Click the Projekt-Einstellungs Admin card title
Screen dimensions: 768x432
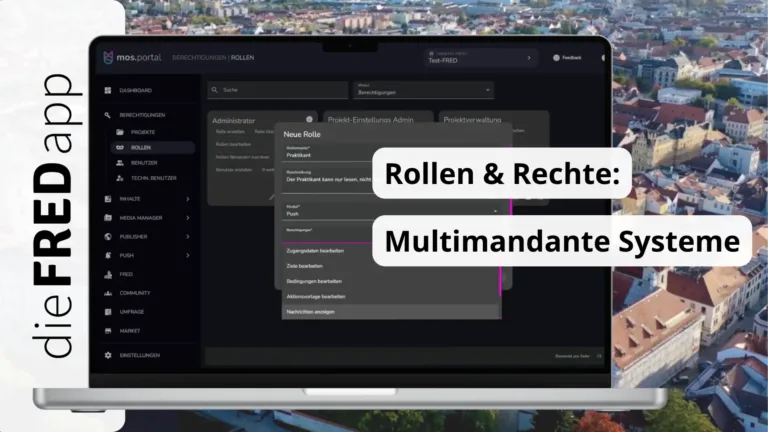371,120
